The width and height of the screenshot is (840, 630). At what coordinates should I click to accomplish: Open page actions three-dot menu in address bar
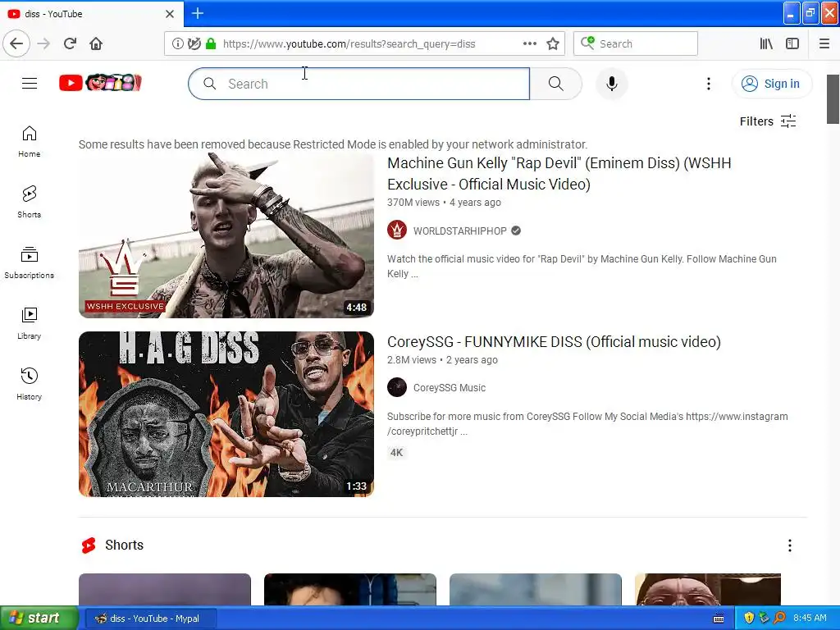530,44
